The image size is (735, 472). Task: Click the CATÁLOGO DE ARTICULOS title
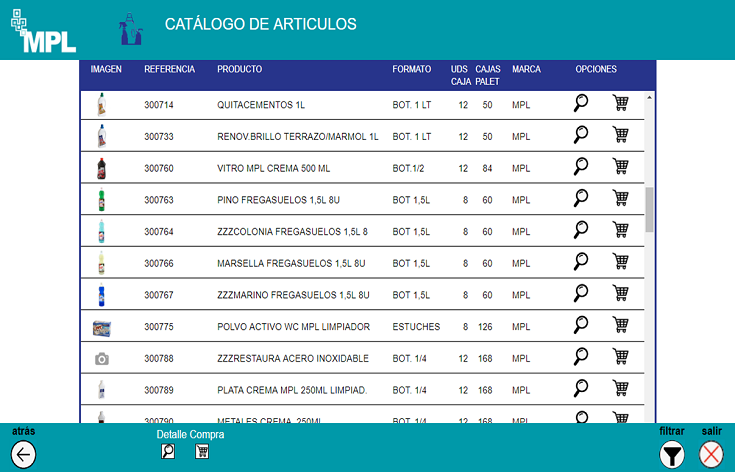(x=261, y=24)
